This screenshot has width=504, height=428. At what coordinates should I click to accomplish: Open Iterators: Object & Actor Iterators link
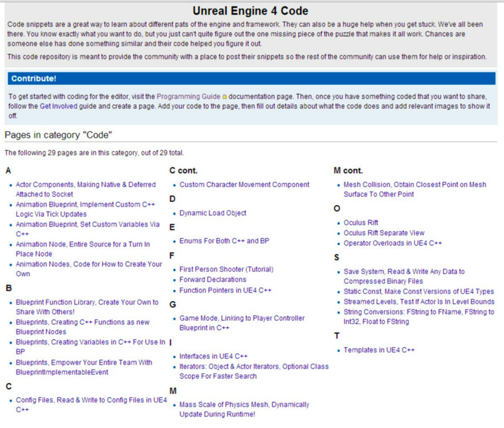tap(254, 371)
